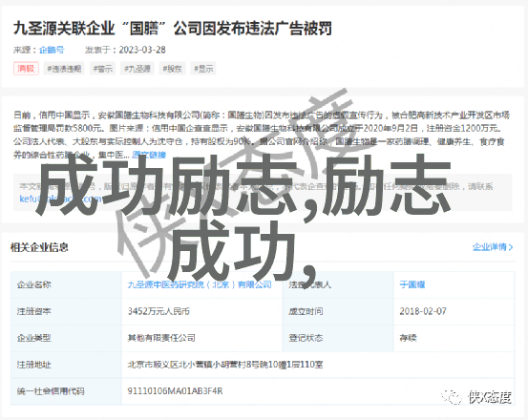The height and width of the screenshot is (420, 528).
Task: Click the address starting with 北京市顺义区北小营镇
Action: coord(225,365)
